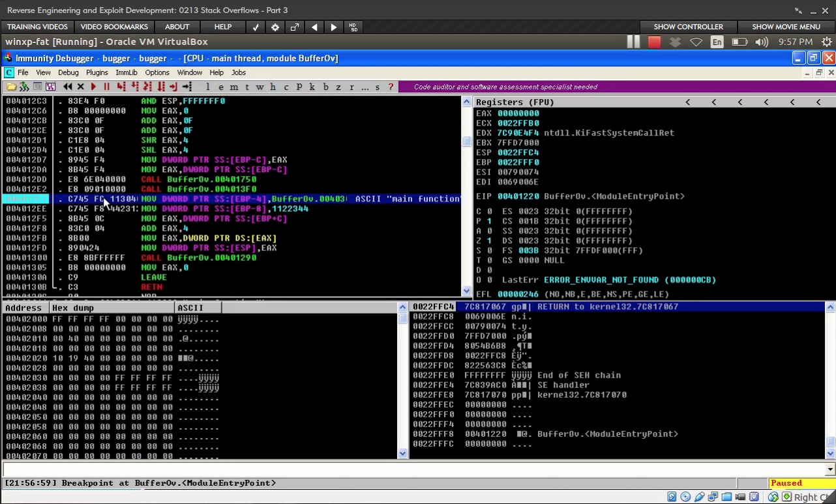Click the rewind double-arrow restart icon
The height and width of the screenshot is (504, 836).
coord(67,86)
